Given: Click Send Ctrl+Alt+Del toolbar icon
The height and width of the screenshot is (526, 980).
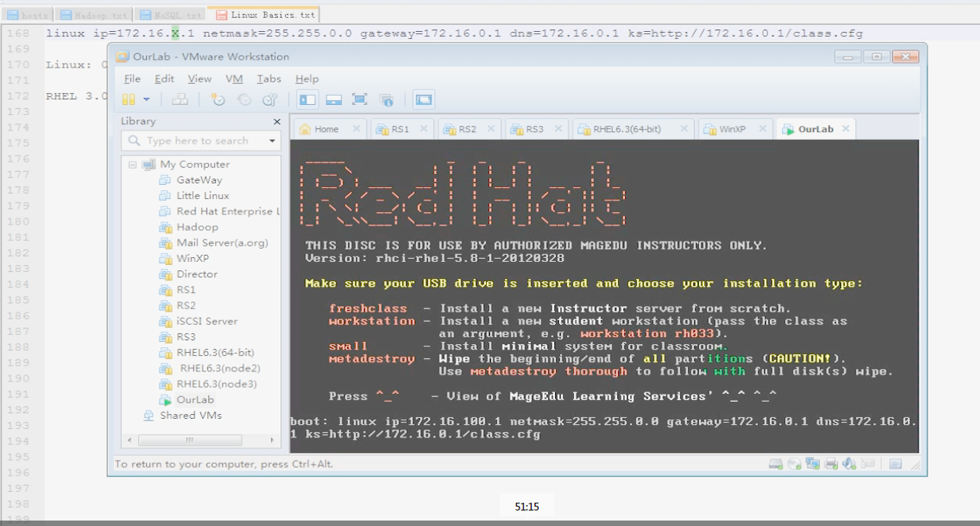Looking at the screenshot, I should point(180,99).
